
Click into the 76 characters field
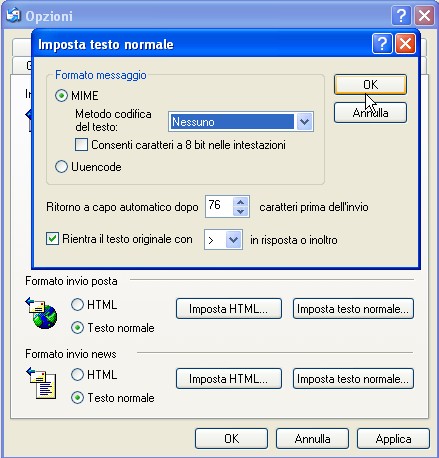coord(219,206)
